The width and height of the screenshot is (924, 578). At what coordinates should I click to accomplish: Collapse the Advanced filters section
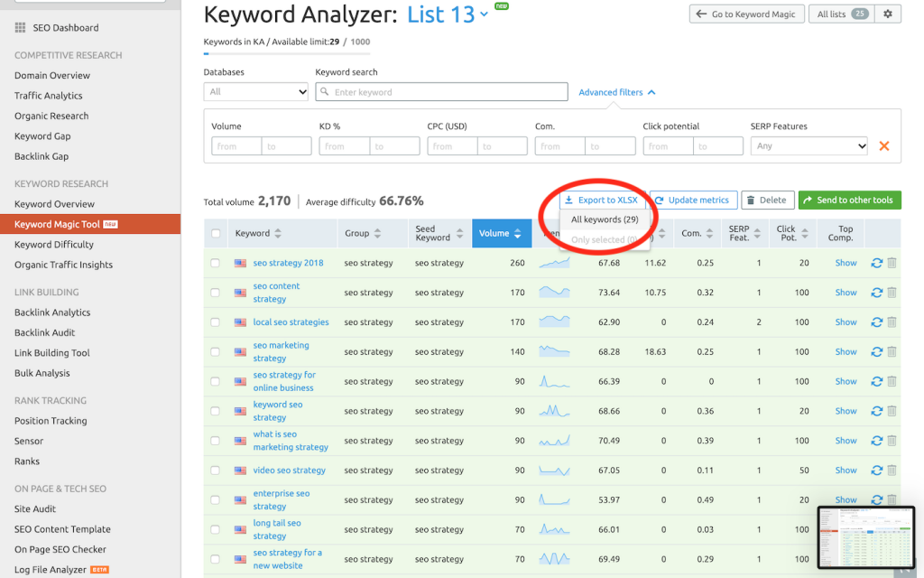pos(617,92)
